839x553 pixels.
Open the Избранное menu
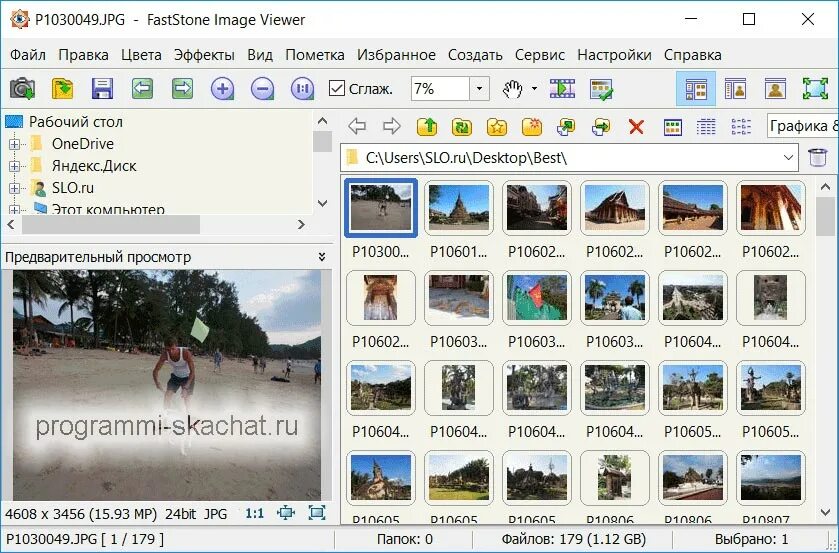tap(396, 55)
